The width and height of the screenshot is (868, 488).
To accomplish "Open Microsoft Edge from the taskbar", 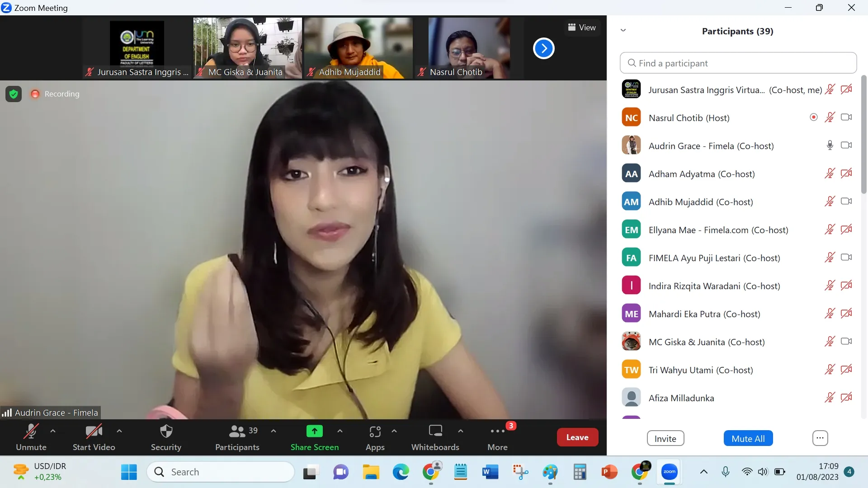I will [401, 472].
